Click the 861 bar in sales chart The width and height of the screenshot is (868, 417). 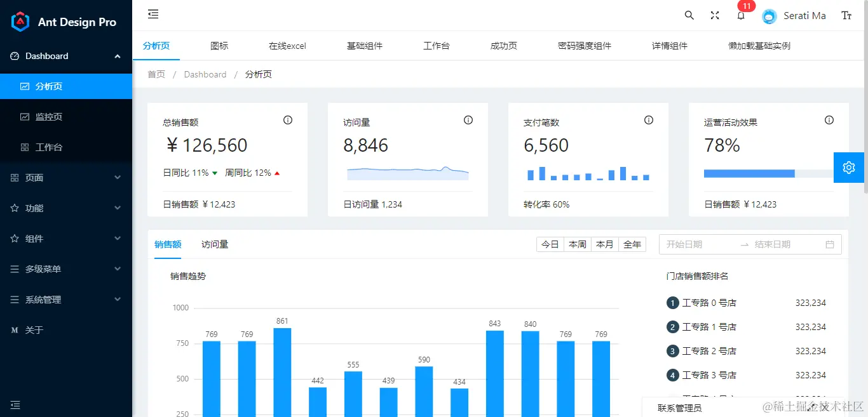(282, 372)
